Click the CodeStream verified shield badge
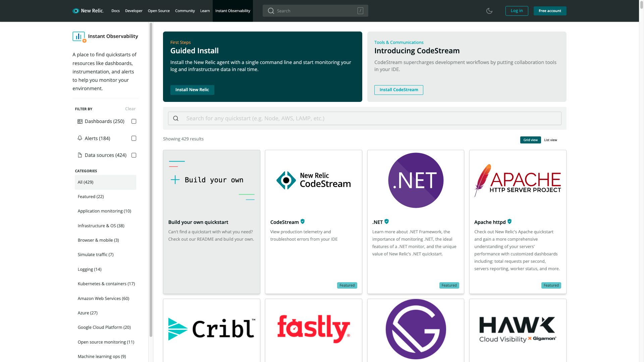Image resolution: width=644 pixels, height=362 pixels. point(303,222)
